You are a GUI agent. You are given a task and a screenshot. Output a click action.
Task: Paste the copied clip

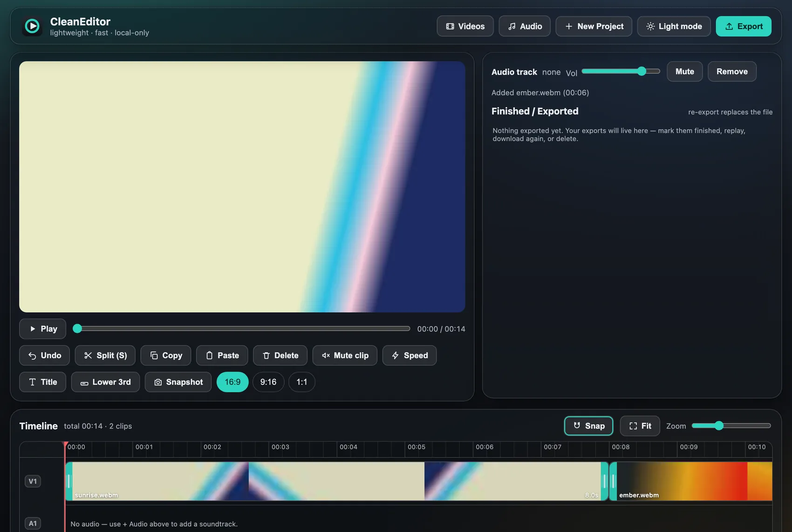coord(222,355)
